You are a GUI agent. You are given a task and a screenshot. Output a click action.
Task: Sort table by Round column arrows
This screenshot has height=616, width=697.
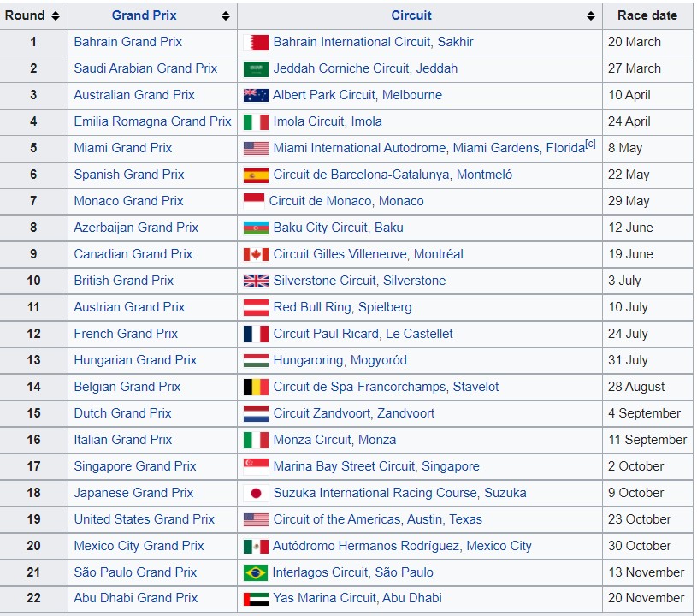(56, 16)
